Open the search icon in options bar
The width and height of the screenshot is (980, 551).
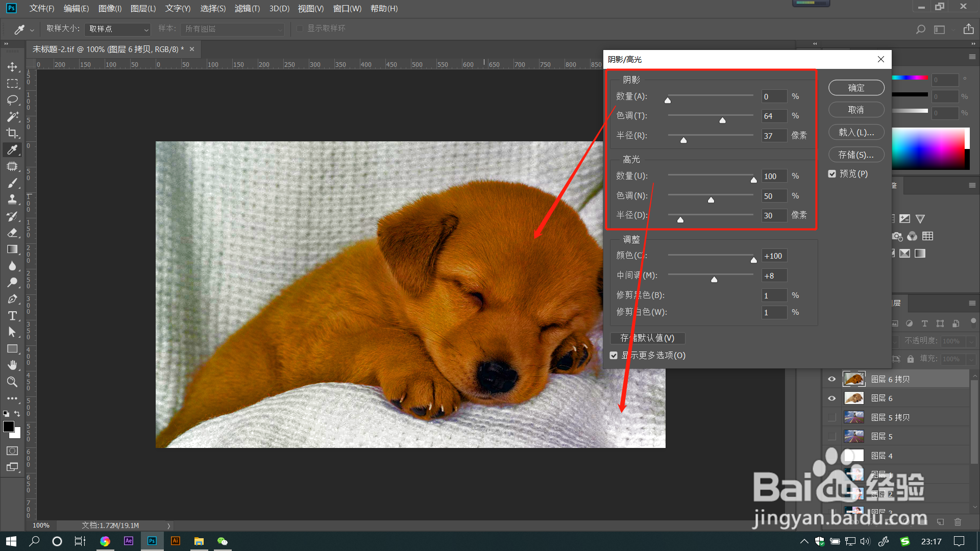(x=920, y=30)
